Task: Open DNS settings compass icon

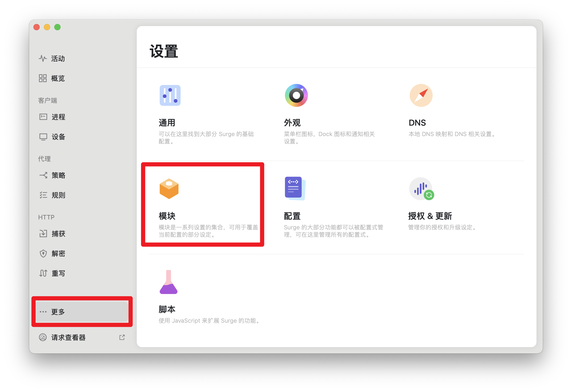Action: [421, 95]
